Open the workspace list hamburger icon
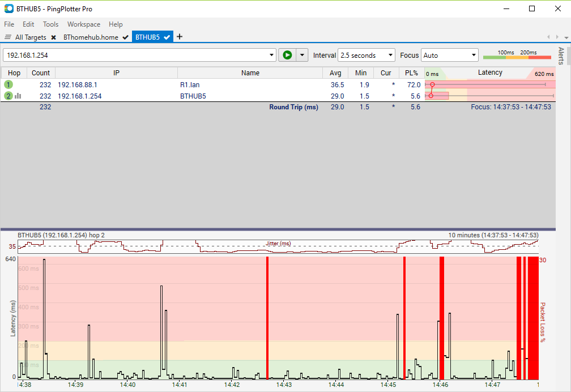Image resolution: width=571 pixels, height=392 pixels. [8, 37]
